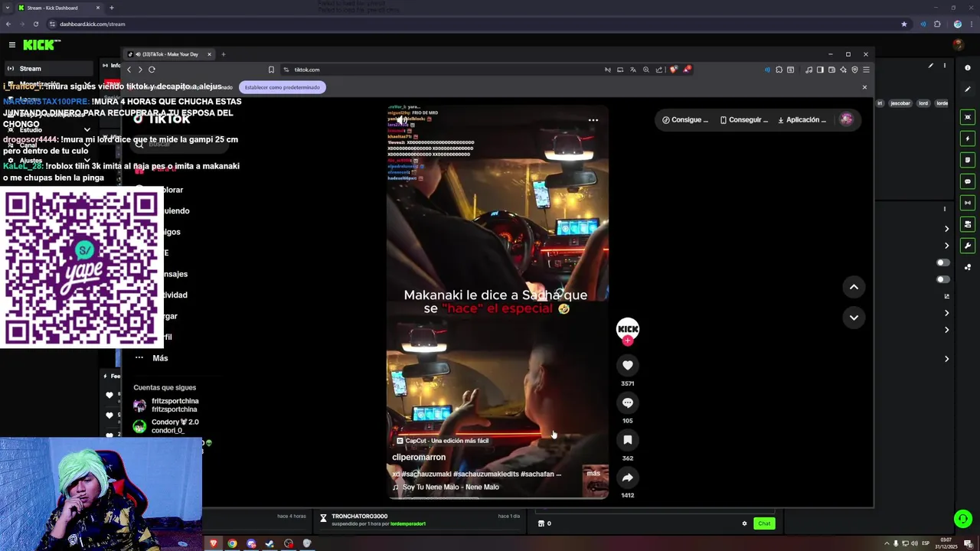This screenshot has height=551, width=980.
Task: Reload the tiktok.com page
Action: pos(152,70)
